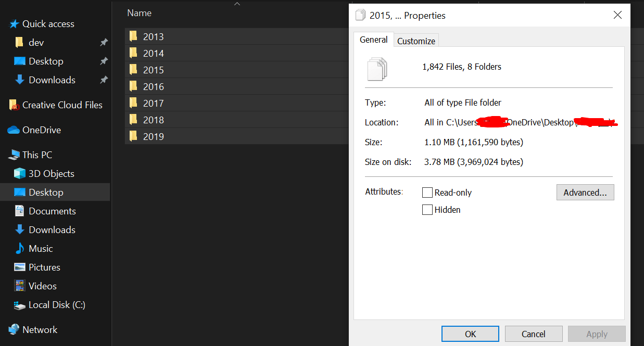This screenshot has height=346, width=644.
Task: Click the 2013 folder icon
Action: click(133, 36)
